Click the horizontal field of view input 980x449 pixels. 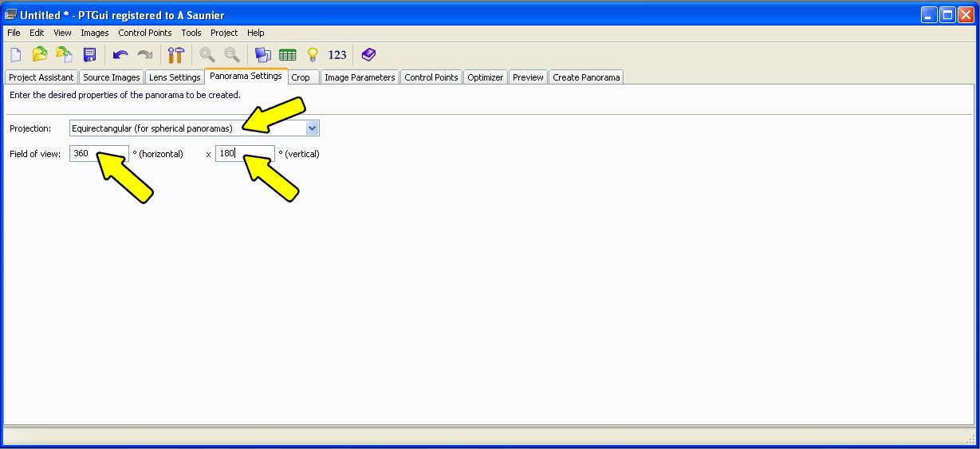coord(99,154)
